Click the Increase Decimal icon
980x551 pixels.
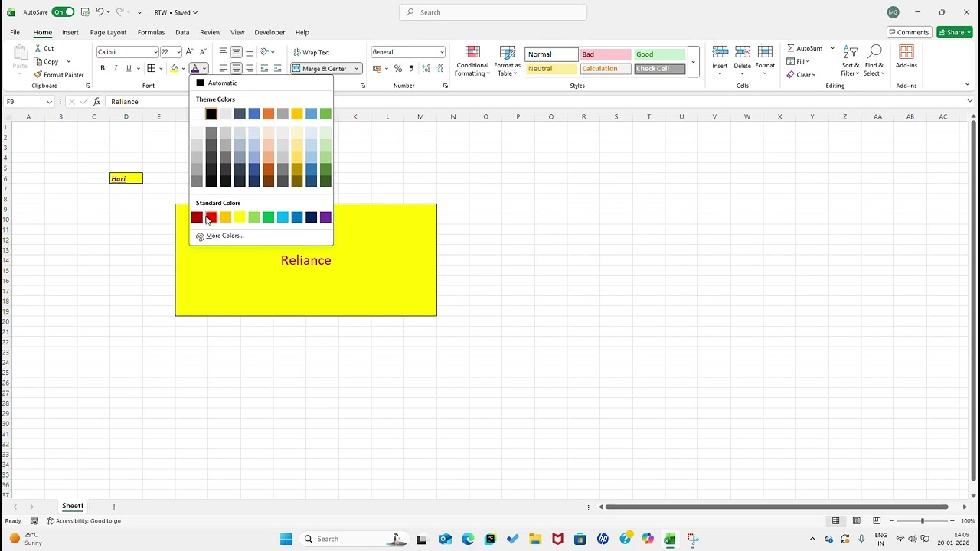426,68
